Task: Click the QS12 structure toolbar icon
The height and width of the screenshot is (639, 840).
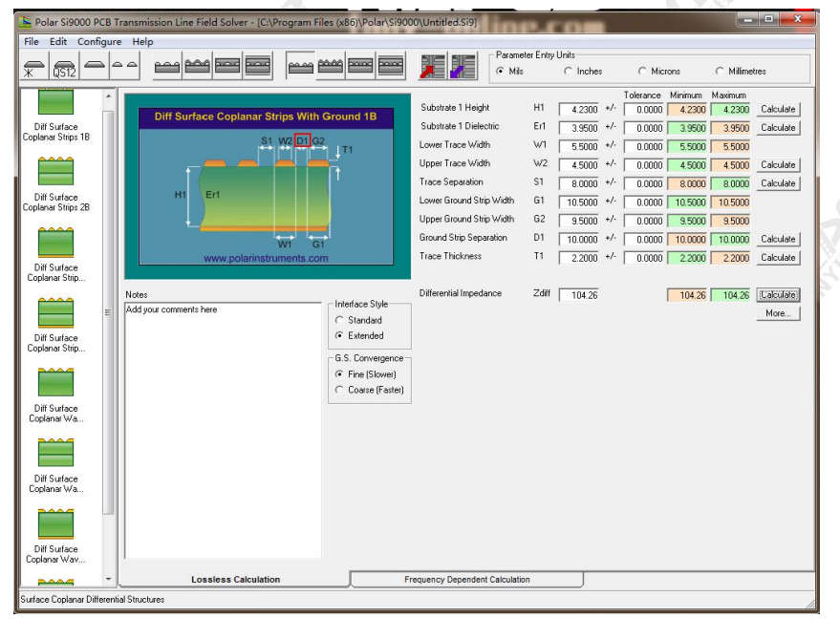Action: [x=64, y=67]
